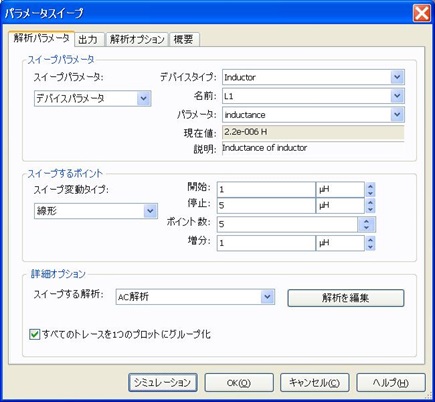435x402 pixels.
Task: Confirm with the OK button
Action: [239, 382]
